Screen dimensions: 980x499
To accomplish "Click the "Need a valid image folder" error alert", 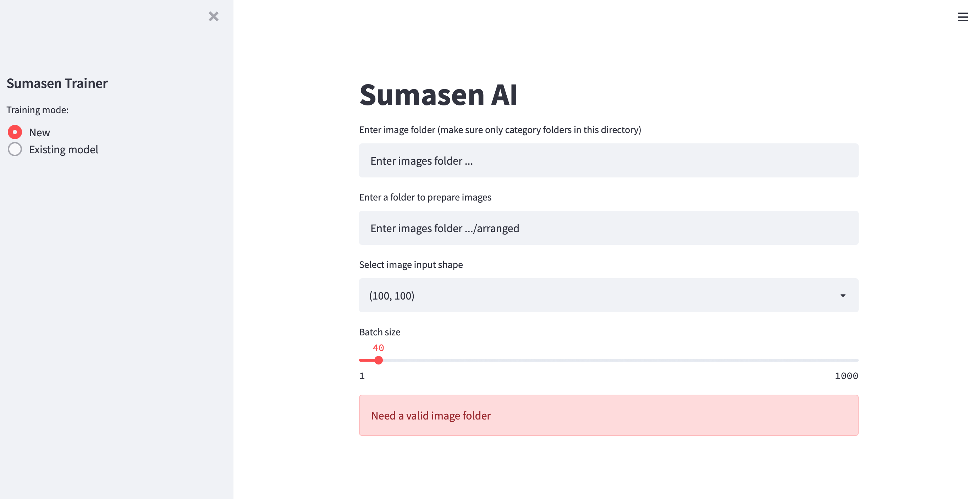I will click(608, 415).
